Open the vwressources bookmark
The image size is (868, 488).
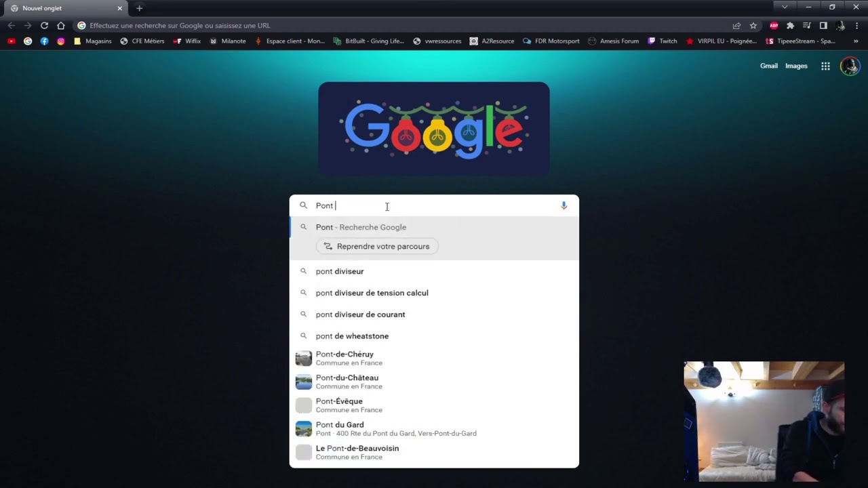437,41
